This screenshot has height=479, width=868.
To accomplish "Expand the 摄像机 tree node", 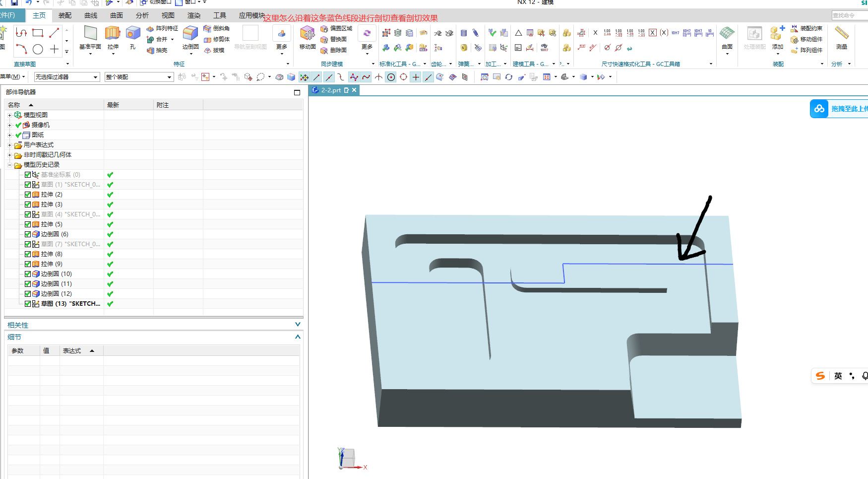I will coord(9,125).
